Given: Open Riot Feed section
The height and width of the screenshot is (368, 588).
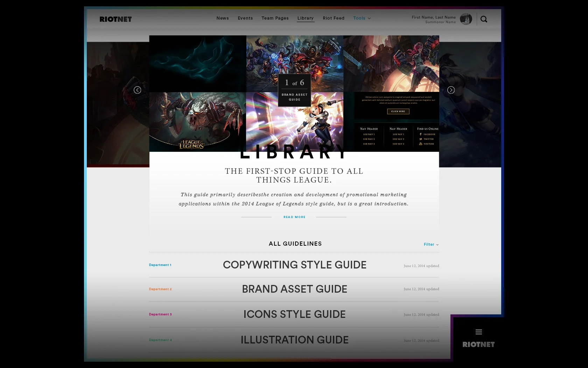Looking at the screenshot, I should (x=334, y=18).
